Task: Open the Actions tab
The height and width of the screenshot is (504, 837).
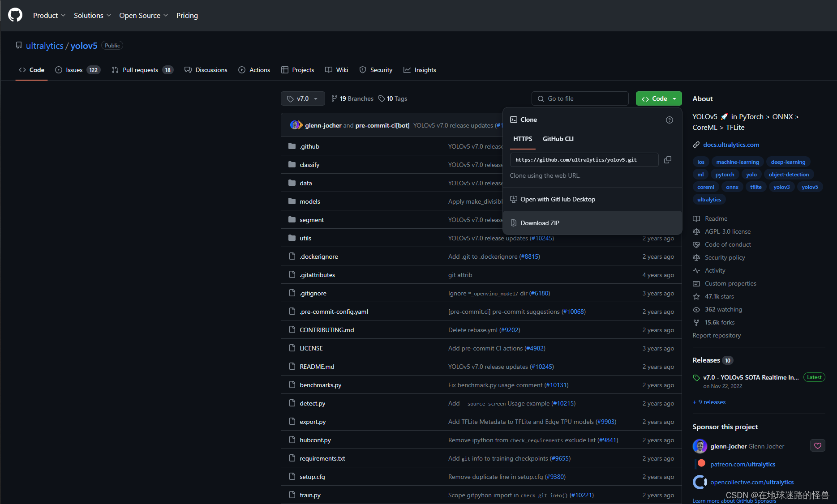Action: [254, 70]
